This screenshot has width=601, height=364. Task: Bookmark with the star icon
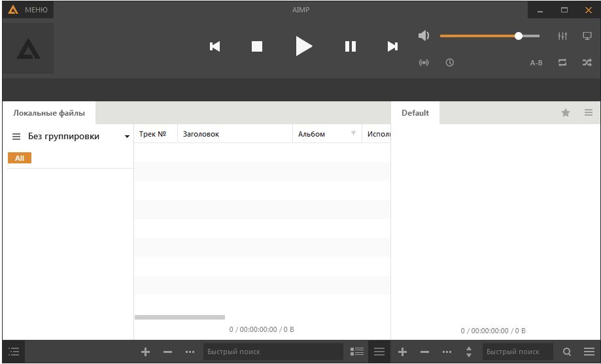(566, 113)
